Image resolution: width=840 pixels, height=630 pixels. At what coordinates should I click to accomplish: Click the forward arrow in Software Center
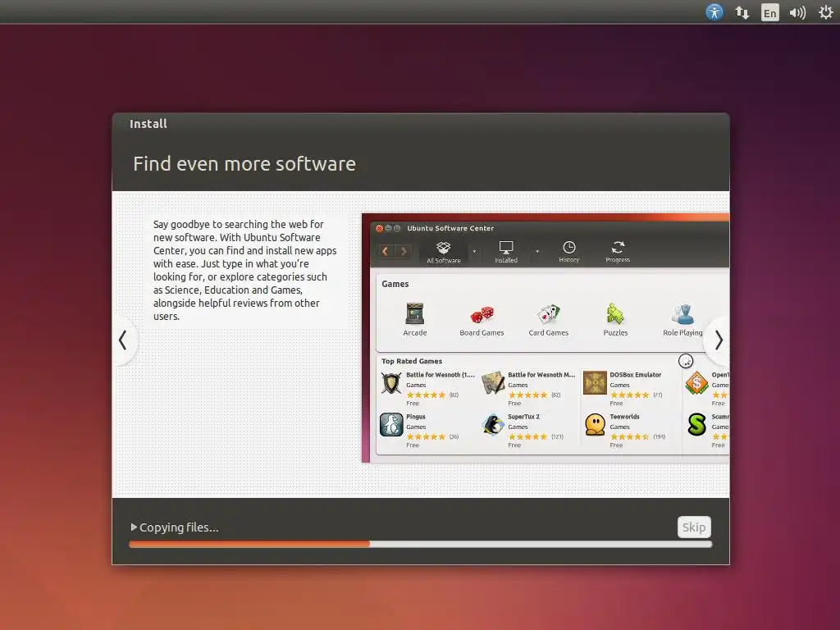pyautogui.click(x=404, y=251)
